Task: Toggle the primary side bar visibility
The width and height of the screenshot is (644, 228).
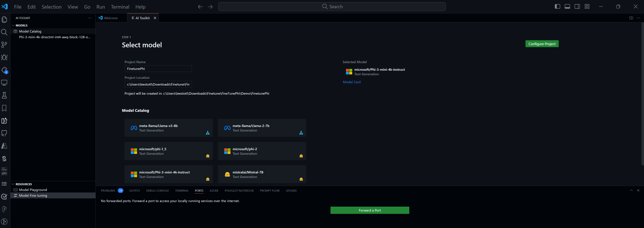Action: tap(557, 7)
